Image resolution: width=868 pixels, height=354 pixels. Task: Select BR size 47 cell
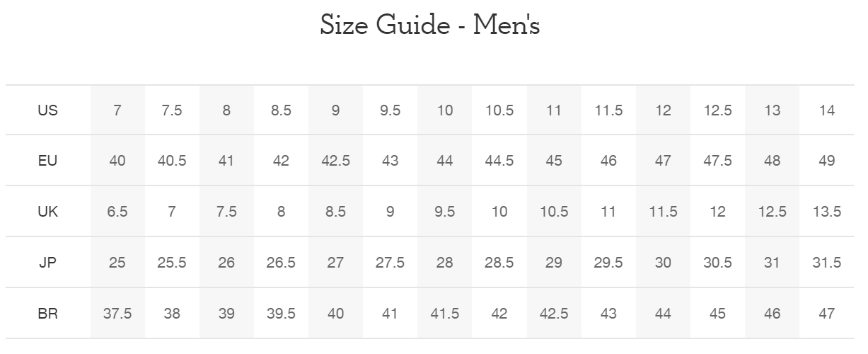826,313
